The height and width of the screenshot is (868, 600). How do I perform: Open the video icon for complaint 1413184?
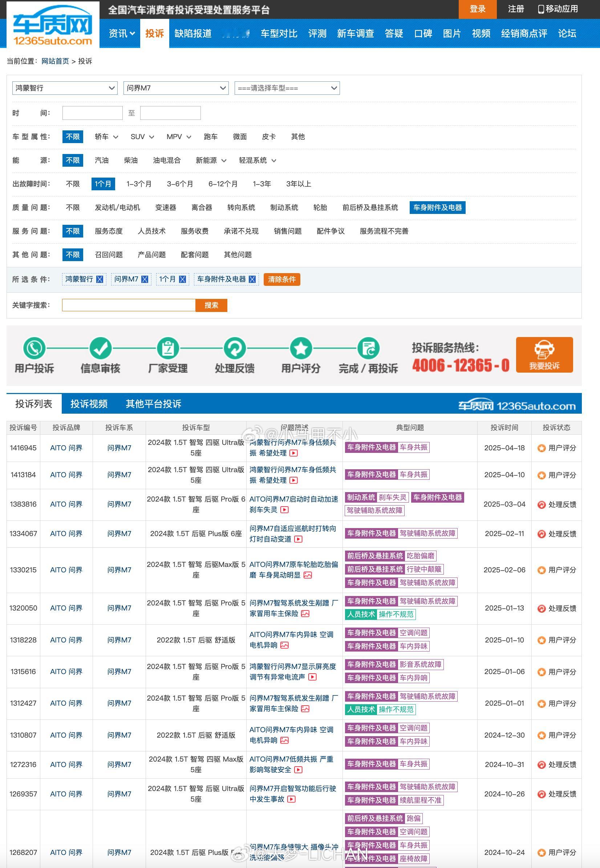(293, 480)
